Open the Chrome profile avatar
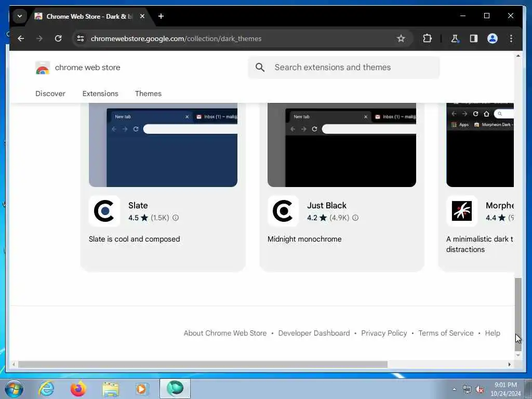 click(x=493, y=38)
